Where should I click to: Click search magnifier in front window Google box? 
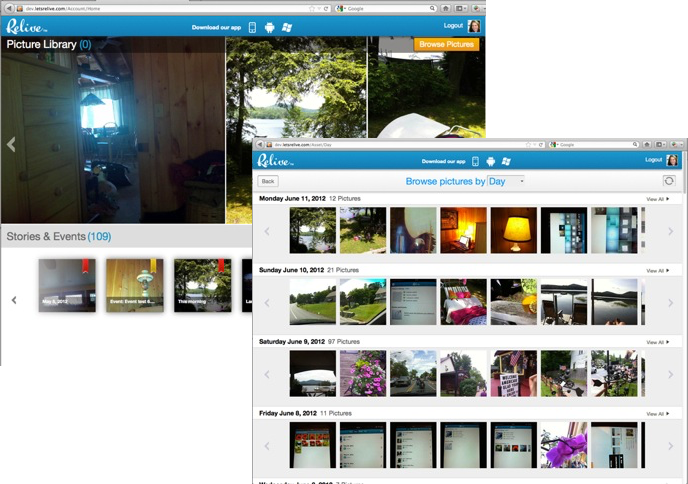635,144
